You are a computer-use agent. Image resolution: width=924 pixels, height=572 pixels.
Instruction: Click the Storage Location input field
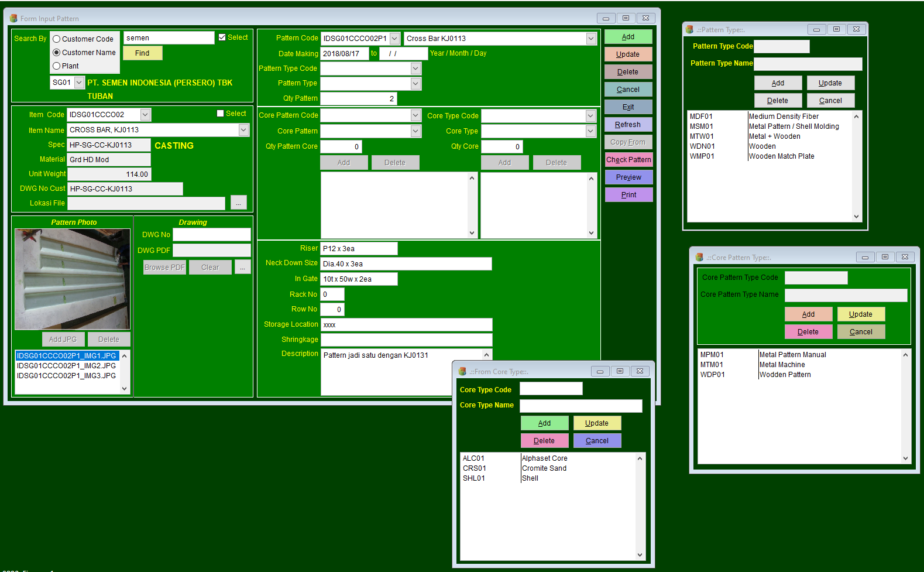click(x=406, y=325)
